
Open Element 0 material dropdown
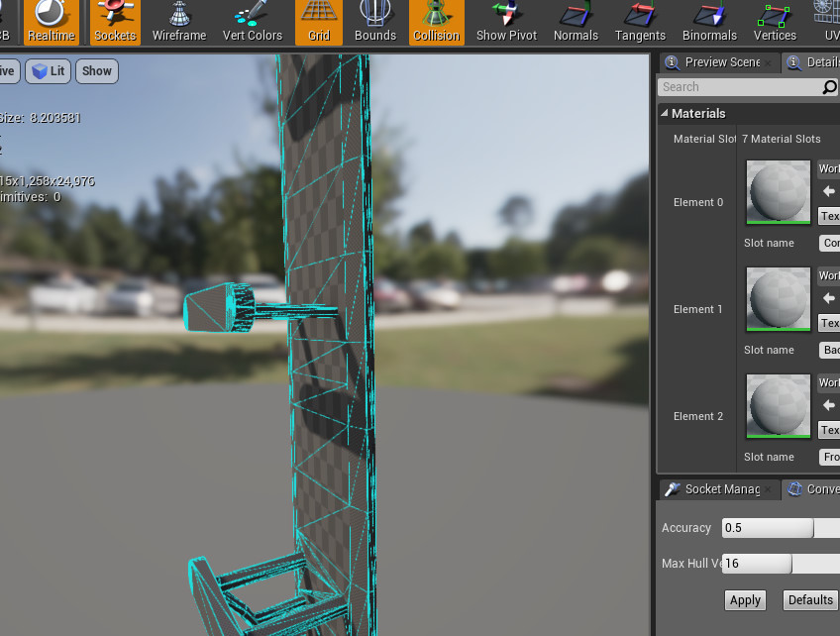coord(829,168)
